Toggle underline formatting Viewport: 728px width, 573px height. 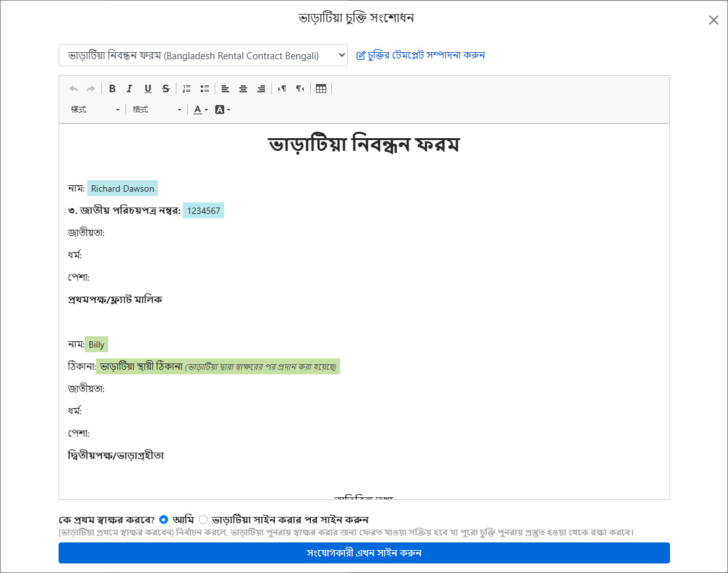point(148,88)
